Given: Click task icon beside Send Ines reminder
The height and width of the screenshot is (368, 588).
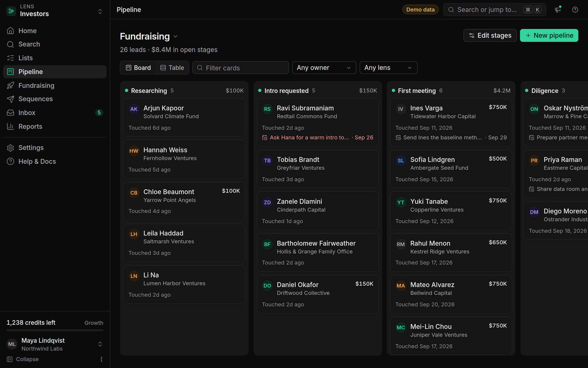Looking at the screenshot, I should pos(398,138).
